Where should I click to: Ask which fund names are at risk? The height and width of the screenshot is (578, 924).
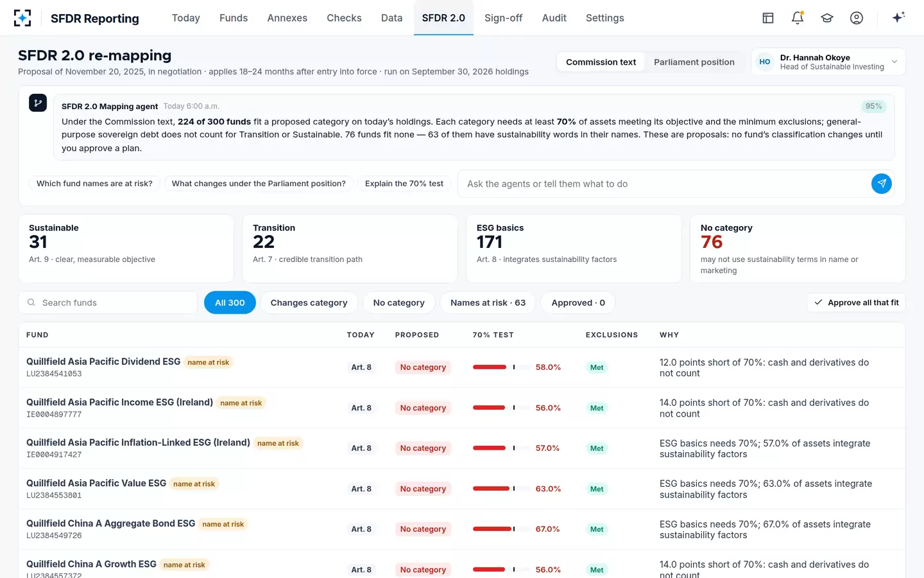tap(94, 184)
